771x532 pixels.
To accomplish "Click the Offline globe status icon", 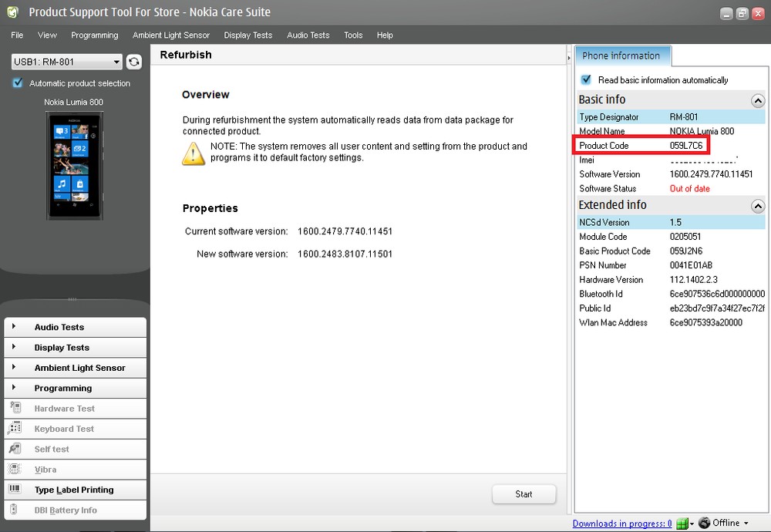I will click(x=704, y=523).
